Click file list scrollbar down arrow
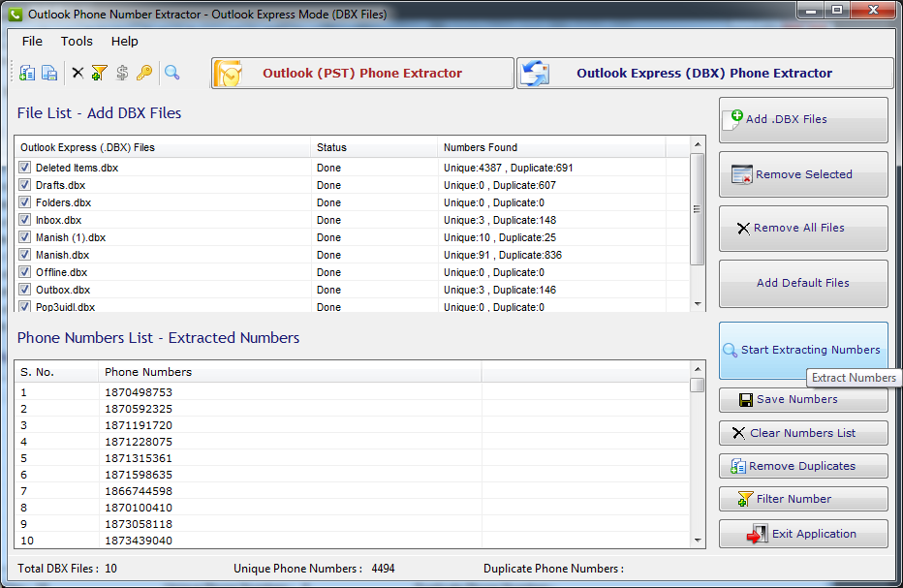903x588 pixels. (698, 304)
